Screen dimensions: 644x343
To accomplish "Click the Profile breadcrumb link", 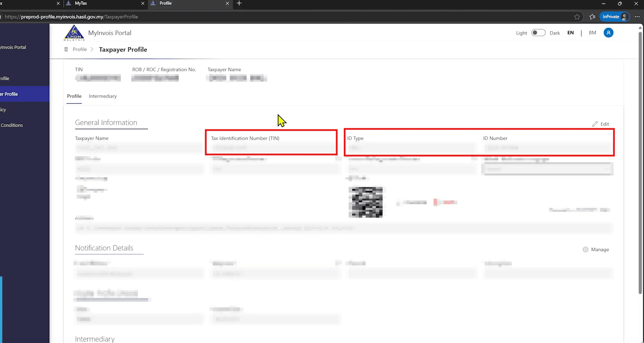I will click(x=80, y=49).
